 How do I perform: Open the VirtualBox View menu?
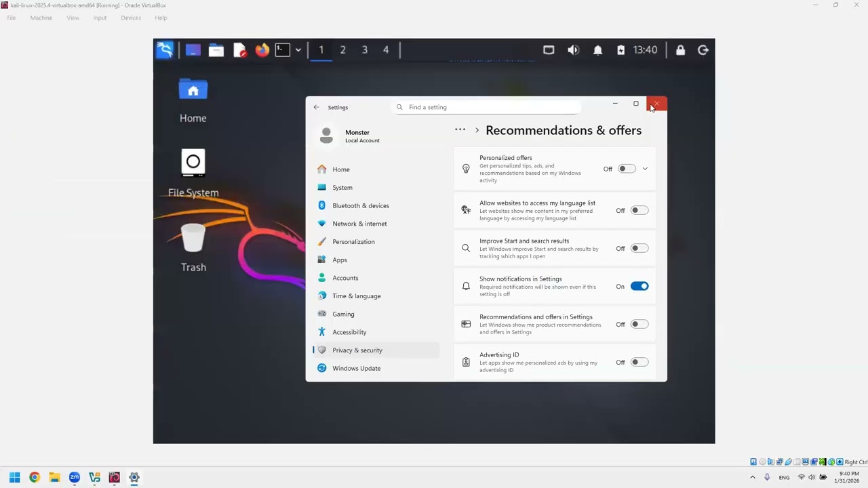[x=73, y=18]
